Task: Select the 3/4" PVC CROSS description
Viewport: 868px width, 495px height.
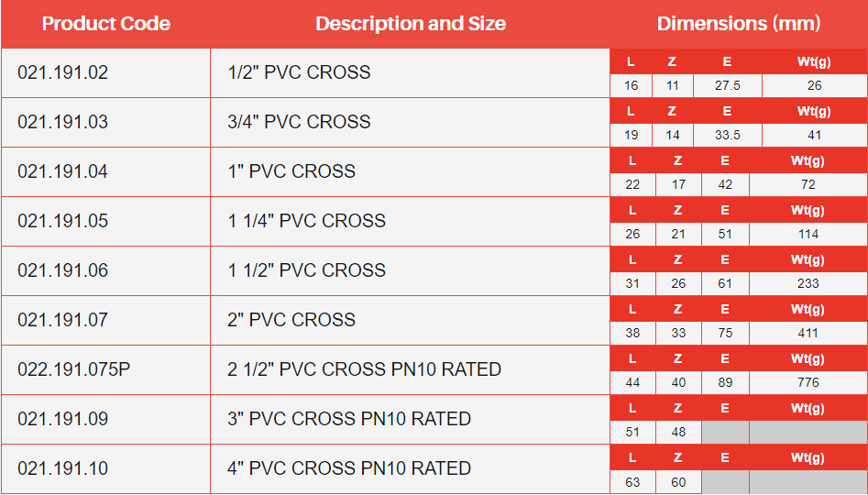Action: pyautogui.click(x=299, y=122)
